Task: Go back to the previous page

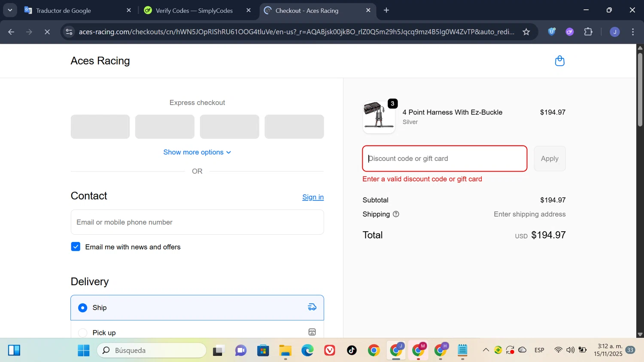Action: click(11, 32)
